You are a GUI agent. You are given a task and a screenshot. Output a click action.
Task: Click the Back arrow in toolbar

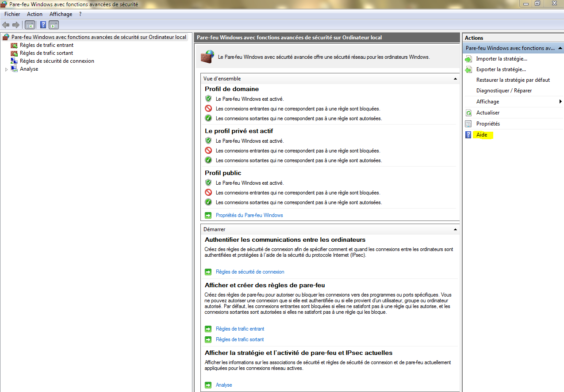6,25
